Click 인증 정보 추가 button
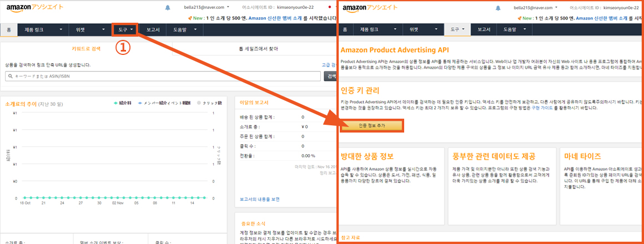 pyautogui.click(x=372, y=126)
